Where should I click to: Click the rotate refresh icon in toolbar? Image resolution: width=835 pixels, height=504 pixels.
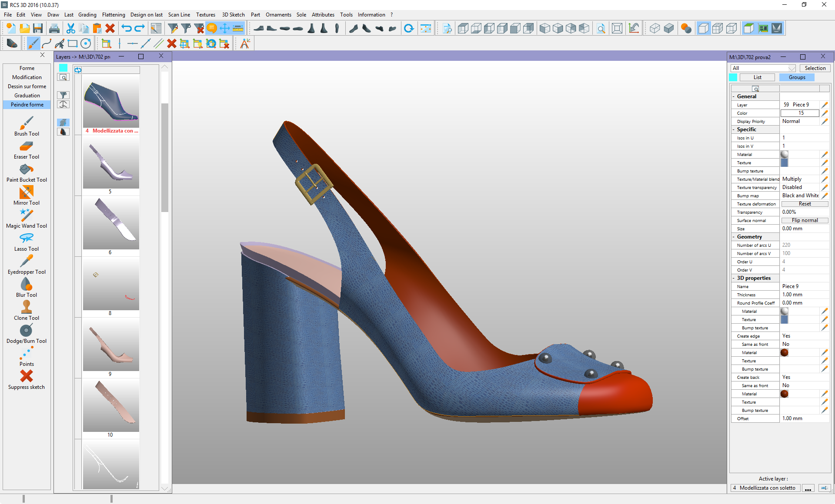pos(409,29)
